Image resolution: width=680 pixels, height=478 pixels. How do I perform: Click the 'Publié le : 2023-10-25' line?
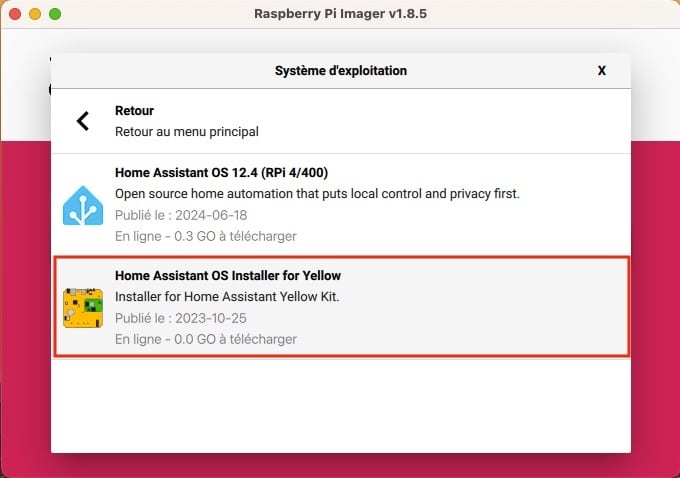pyautogui.click(x=180, y=318)
